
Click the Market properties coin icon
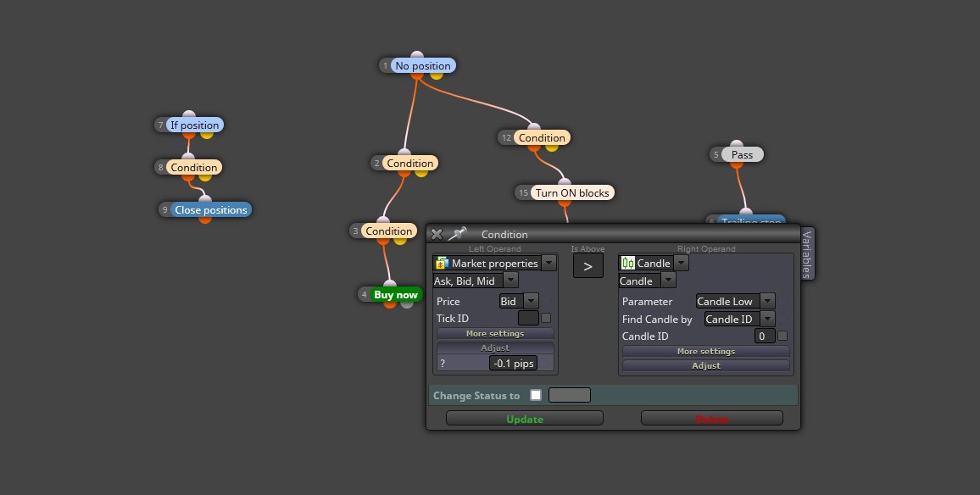pyautogui.click(x=443, y=263)
